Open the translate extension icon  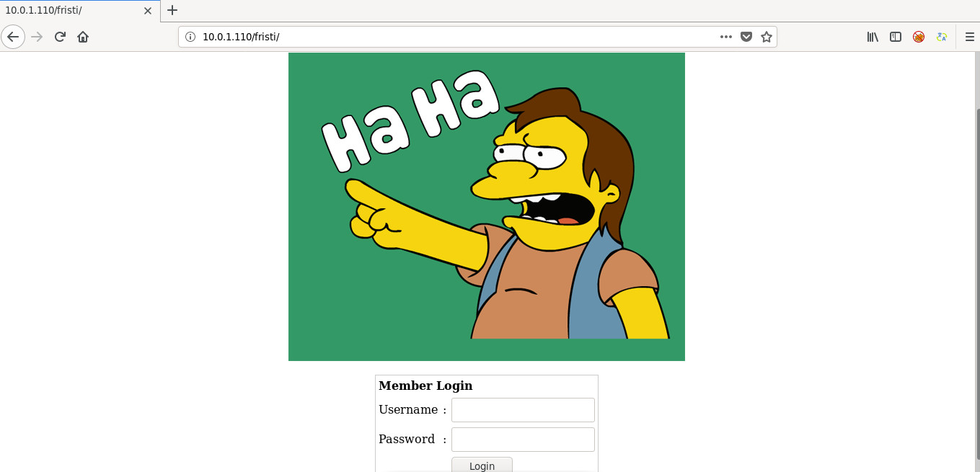point(942,37)
